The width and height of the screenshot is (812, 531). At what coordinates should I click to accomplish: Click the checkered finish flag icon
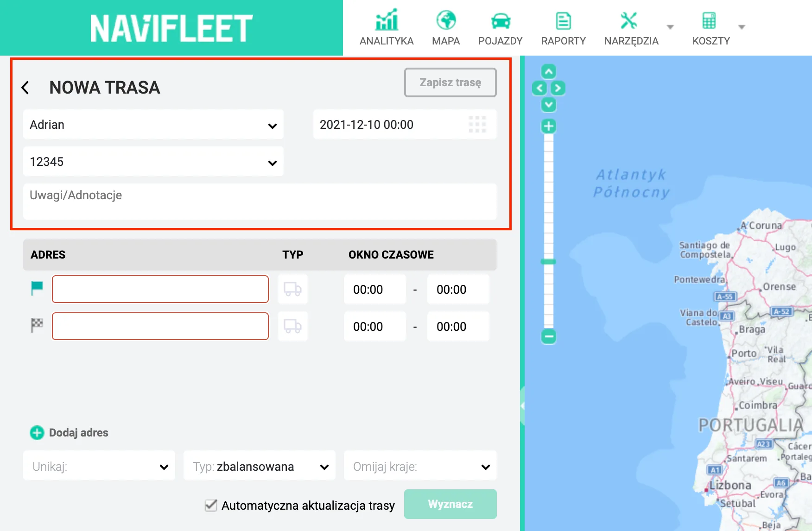point(37,325)
